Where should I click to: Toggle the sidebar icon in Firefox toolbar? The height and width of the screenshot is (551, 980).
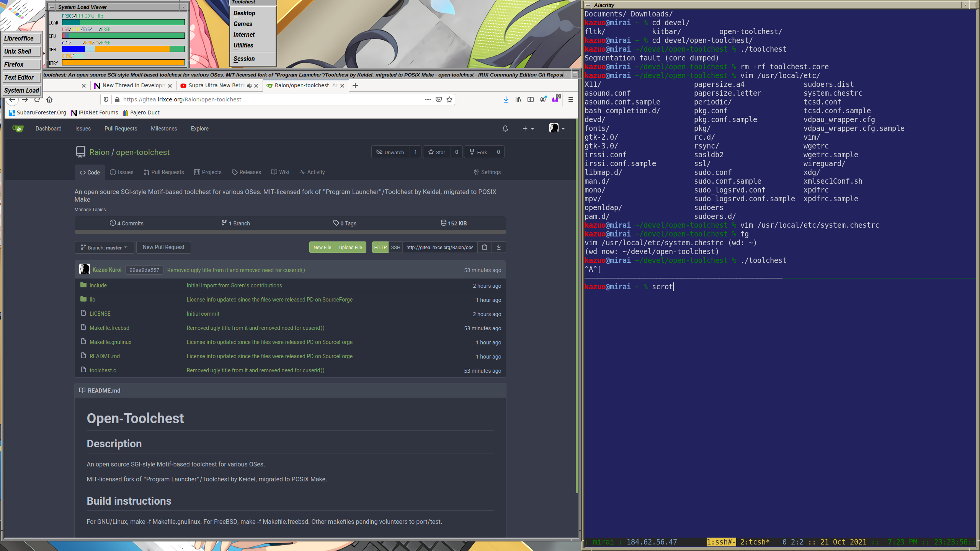(531, 99)
